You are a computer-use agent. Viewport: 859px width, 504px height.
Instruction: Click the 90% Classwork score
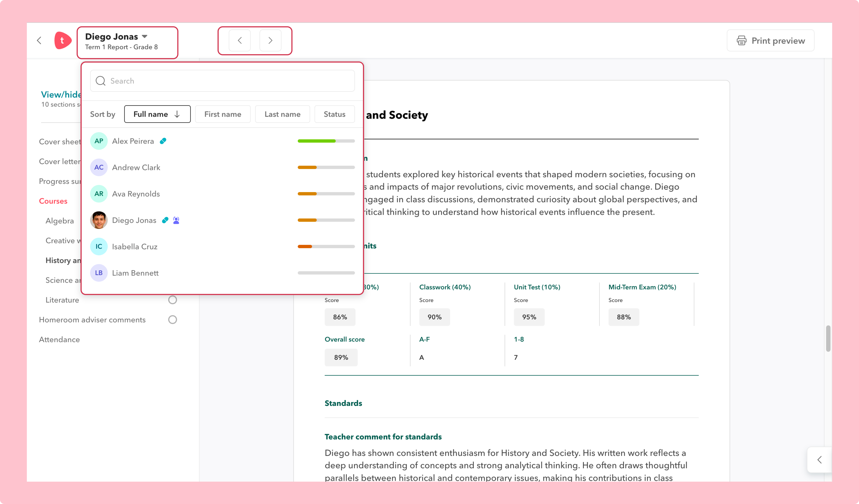pos(435,317)
